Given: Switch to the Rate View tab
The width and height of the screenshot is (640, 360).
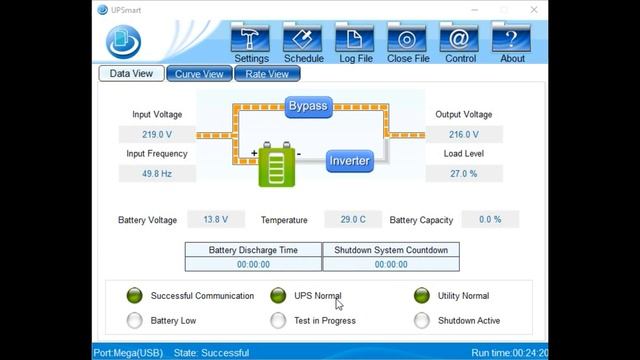Looking at the screenshot, I should pyautogui.click(x=267, y=74).
